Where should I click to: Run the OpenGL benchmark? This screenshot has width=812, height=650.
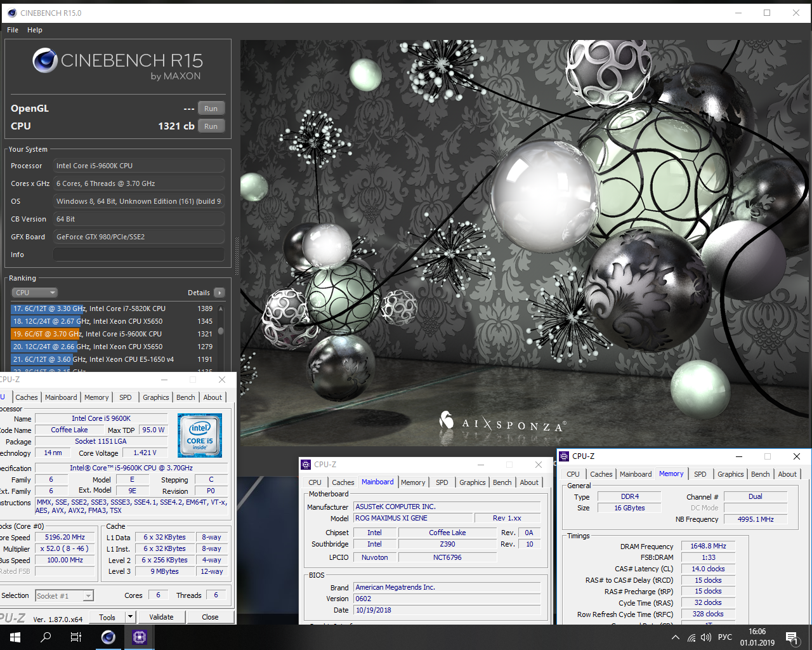(211, 109)
